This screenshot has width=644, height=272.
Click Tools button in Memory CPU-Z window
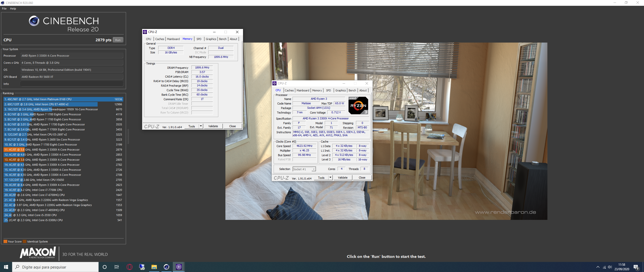coord(192,126)
